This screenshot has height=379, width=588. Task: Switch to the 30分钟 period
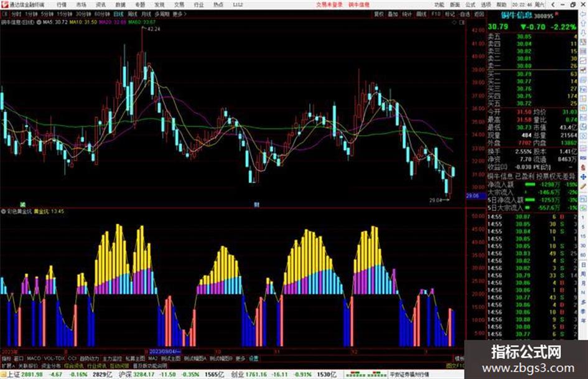(83, 14)
